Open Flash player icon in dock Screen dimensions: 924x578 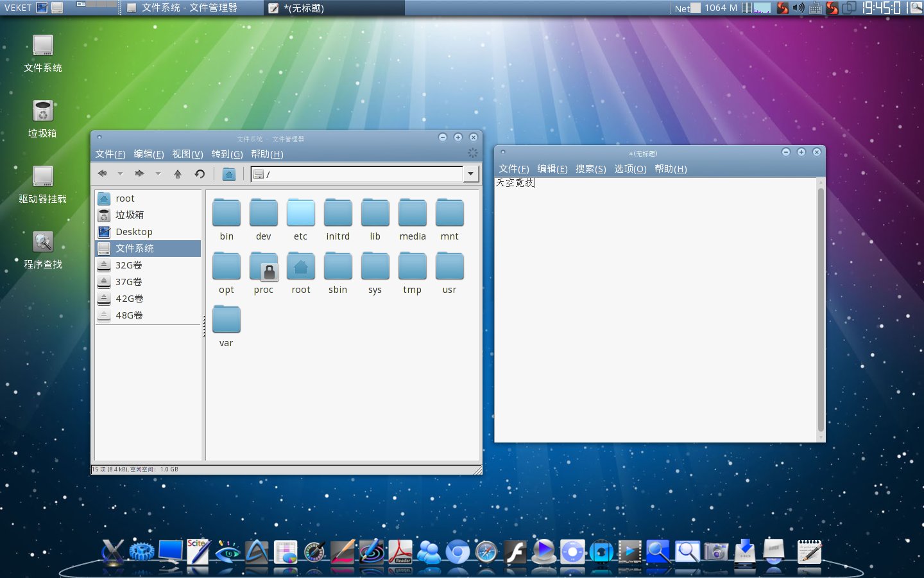[515, 552]
